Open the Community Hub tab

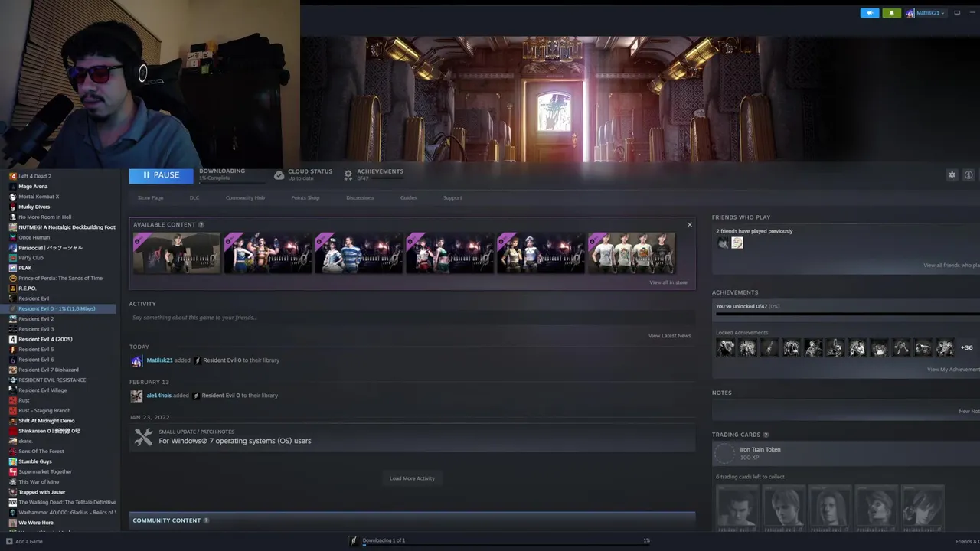pos(245,198)
